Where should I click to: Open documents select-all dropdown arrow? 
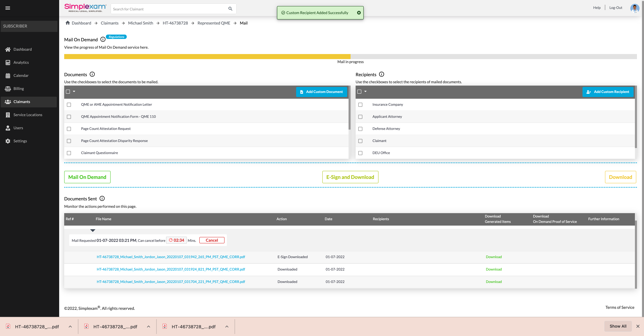(x=74, y=91)
